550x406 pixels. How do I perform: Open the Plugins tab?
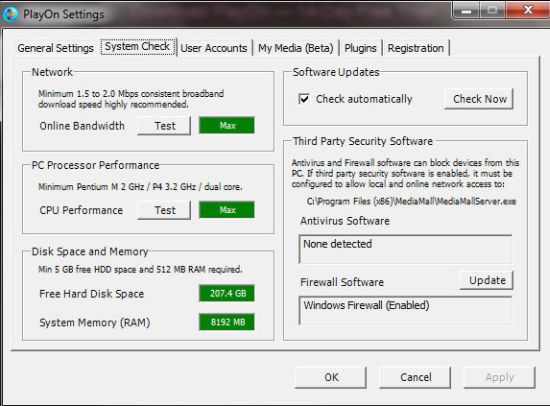[360, 48]
